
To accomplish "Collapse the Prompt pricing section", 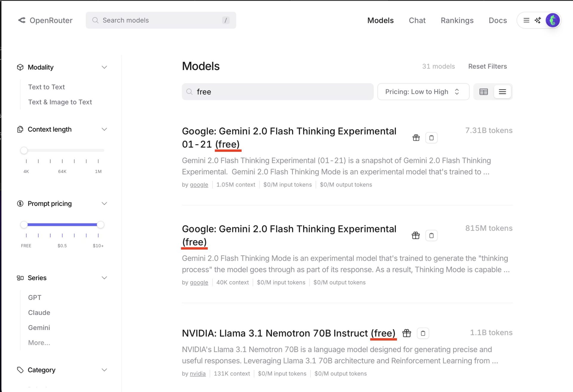I will point(104,204).
